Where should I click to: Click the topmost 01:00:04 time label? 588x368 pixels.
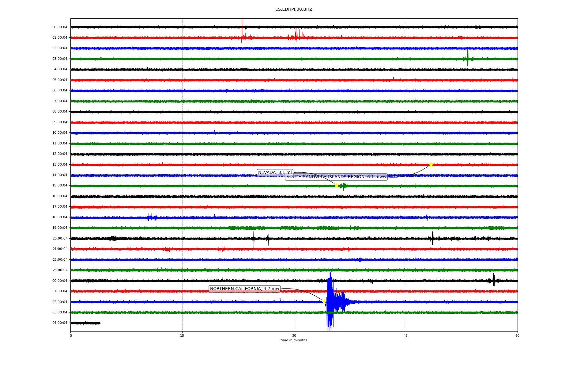(60, 38)
